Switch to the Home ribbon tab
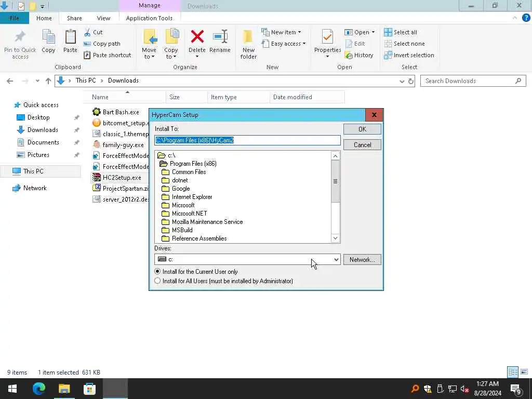 pyautogui.click(x=44, y=18)
